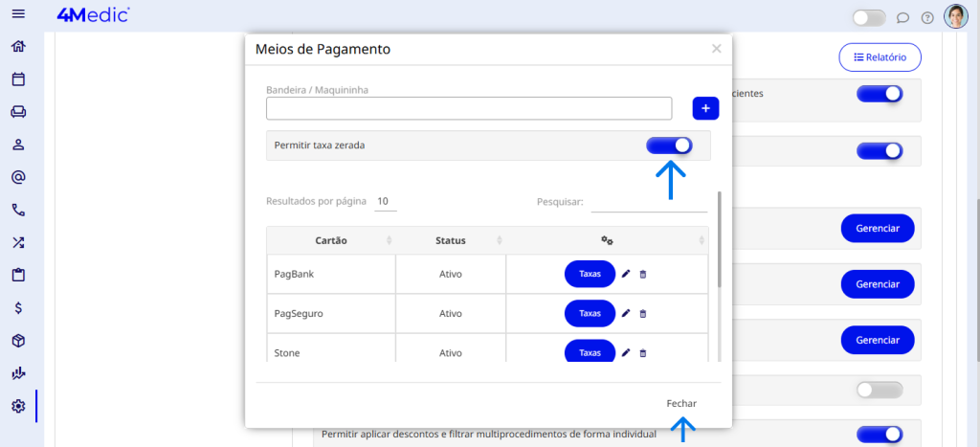Screen dimensions: 980x447
Task: Click the edit pencil for PagBank
Action: tap(626, 274)
